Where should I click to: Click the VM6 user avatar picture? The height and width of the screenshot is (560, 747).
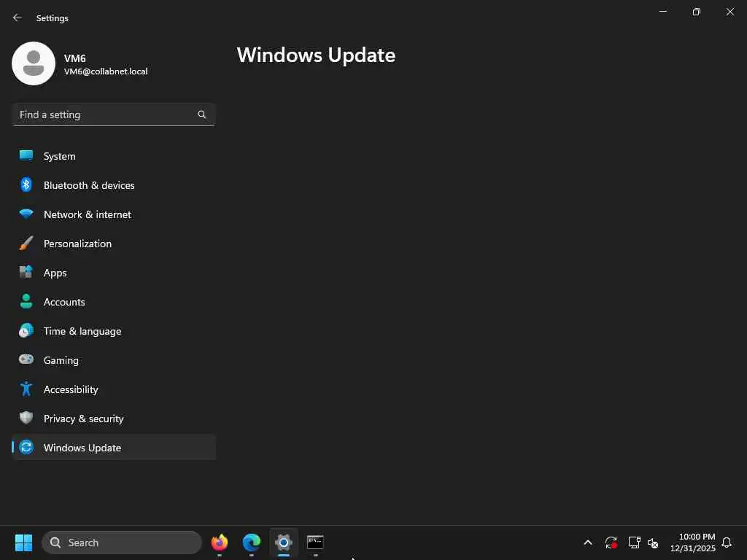(x=34, y=63)
